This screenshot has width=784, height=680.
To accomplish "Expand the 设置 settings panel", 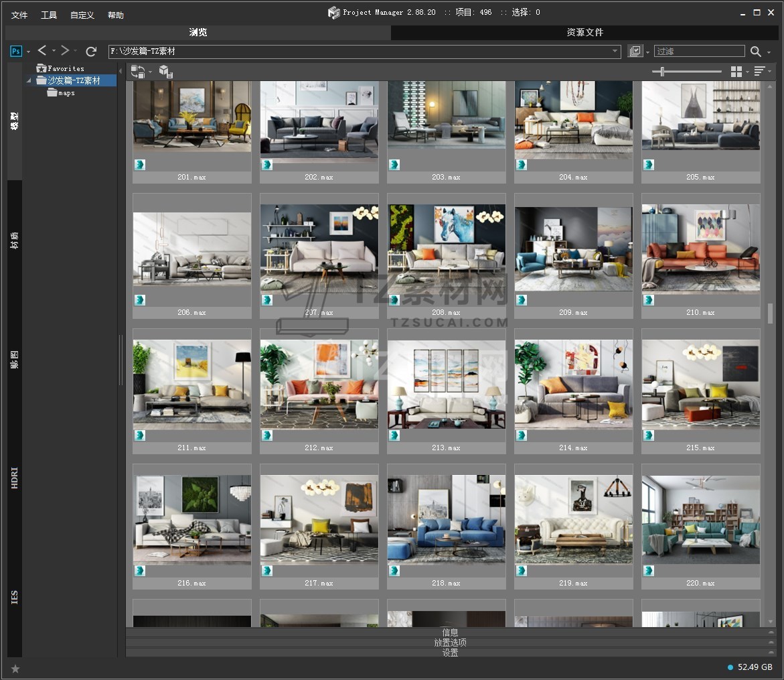I will (x=450, y=653).
